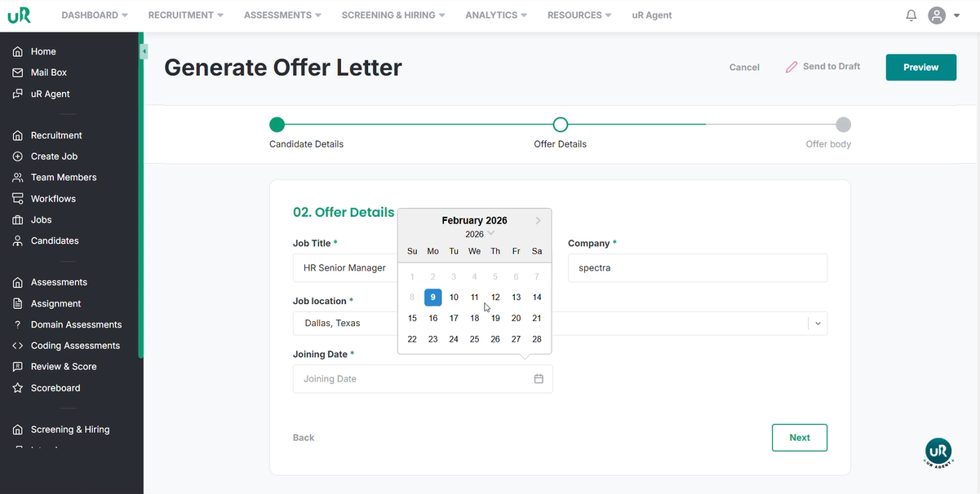Expand the Job location dropdown arrow
Image resolution: width=980 pixels, height=494 pixels.
tap(818, 324)
